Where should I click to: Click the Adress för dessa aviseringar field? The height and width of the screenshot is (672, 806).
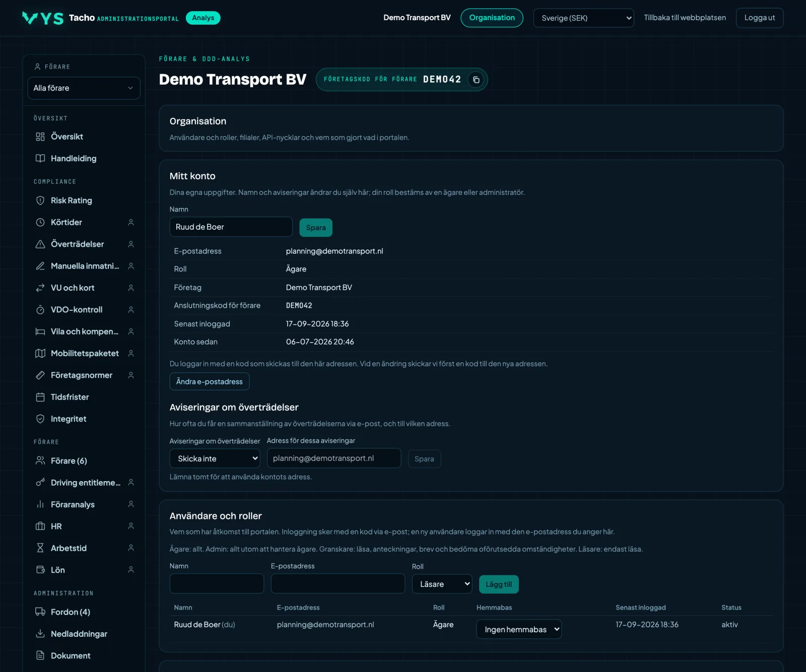pyautogui.click(x=334, y=458)
